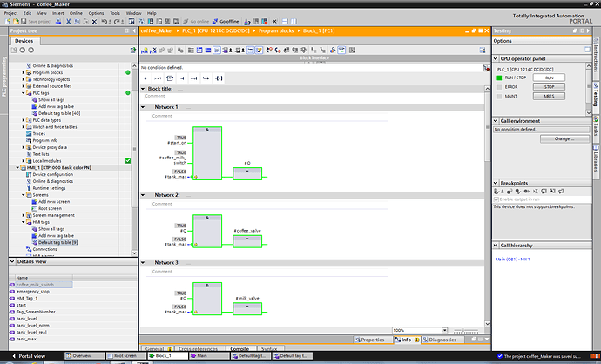Collapse Network 1 section
The height and width of the screenshot is (364, 601).
[x=143, y=107]
